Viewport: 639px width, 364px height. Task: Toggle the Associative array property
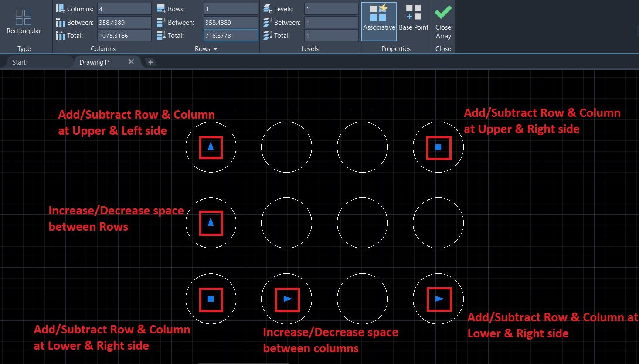[378, 20]
